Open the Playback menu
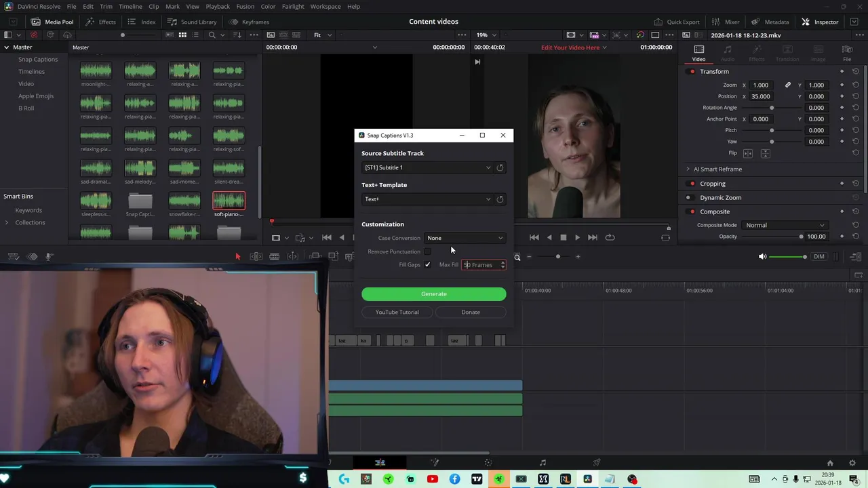This screenshot has height=488, width=868. click(218, 6)
